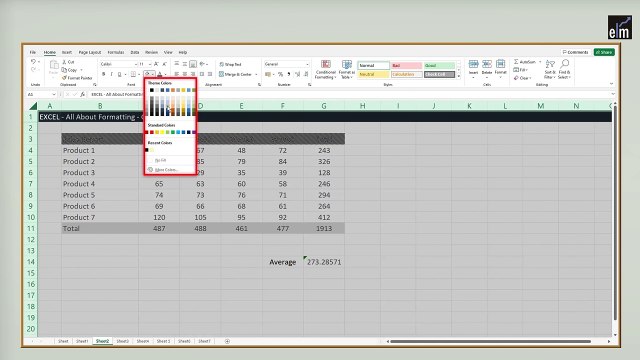Expand the Cell Styles gallery more arrow

tap(459, 76)
